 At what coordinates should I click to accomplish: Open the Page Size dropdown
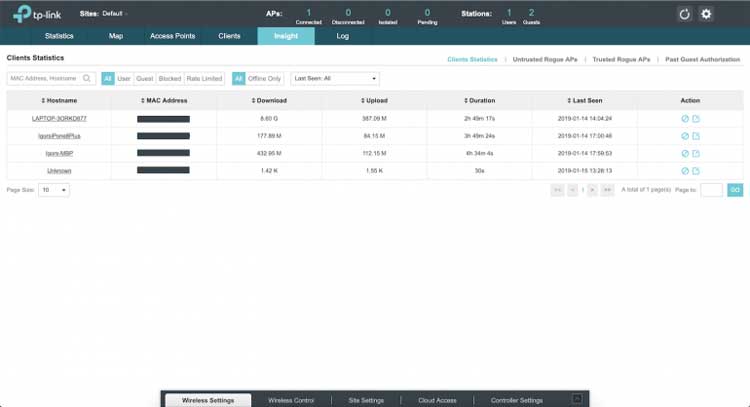tap(50, 189)
